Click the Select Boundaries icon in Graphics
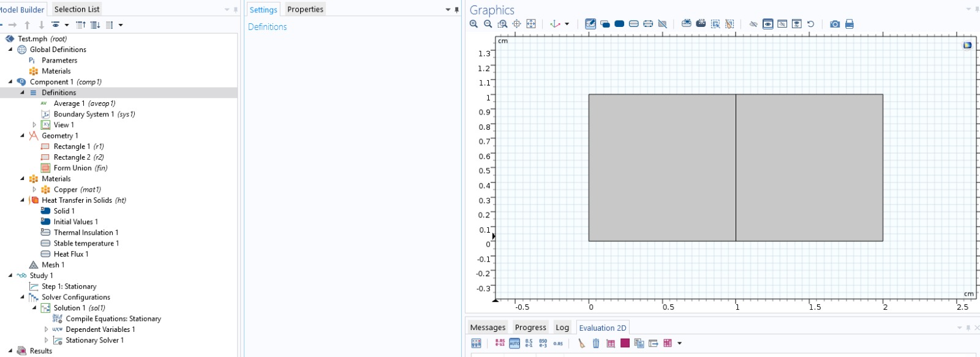Screen dimensions: 980x357 tap(634, 24)
